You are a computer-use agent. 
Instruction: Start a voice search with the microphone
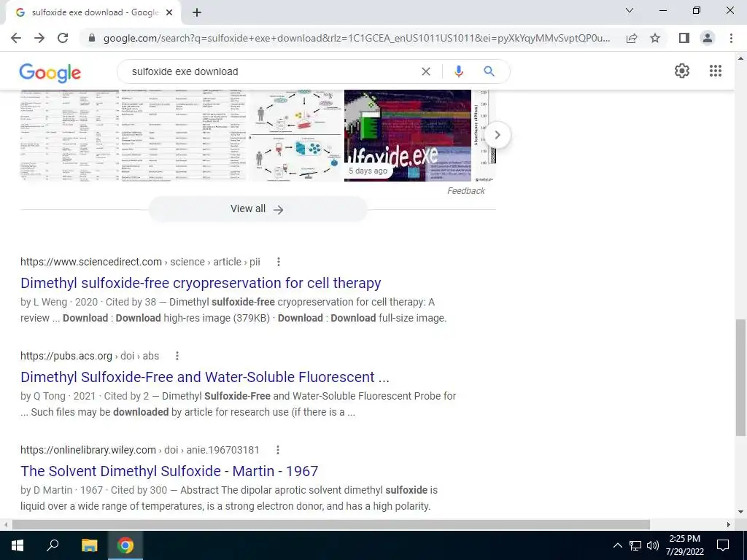(458, 71)
